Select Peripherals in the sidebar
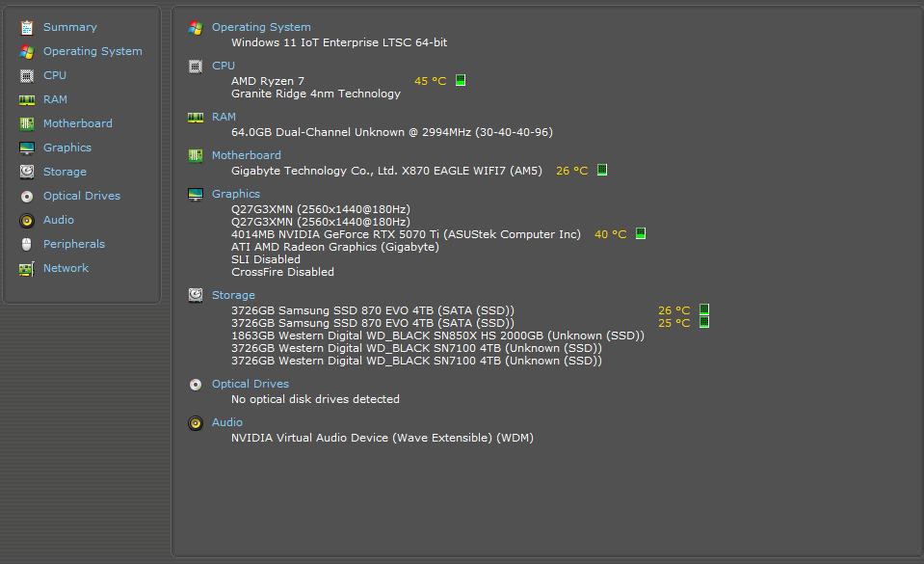Viewport: 924px width, 564px height. [74, 244]
